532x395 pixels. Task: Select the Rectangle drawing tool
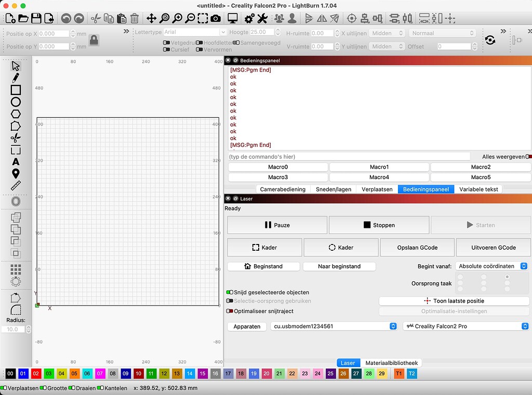[16, 90]
